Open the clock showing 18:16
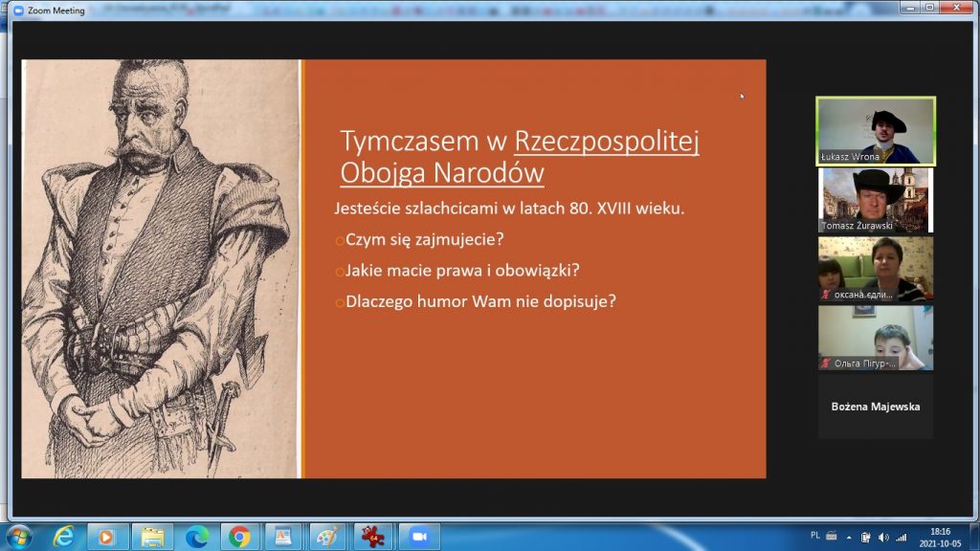Viewport: 980px width, 551px height. (x=940, y=537)
